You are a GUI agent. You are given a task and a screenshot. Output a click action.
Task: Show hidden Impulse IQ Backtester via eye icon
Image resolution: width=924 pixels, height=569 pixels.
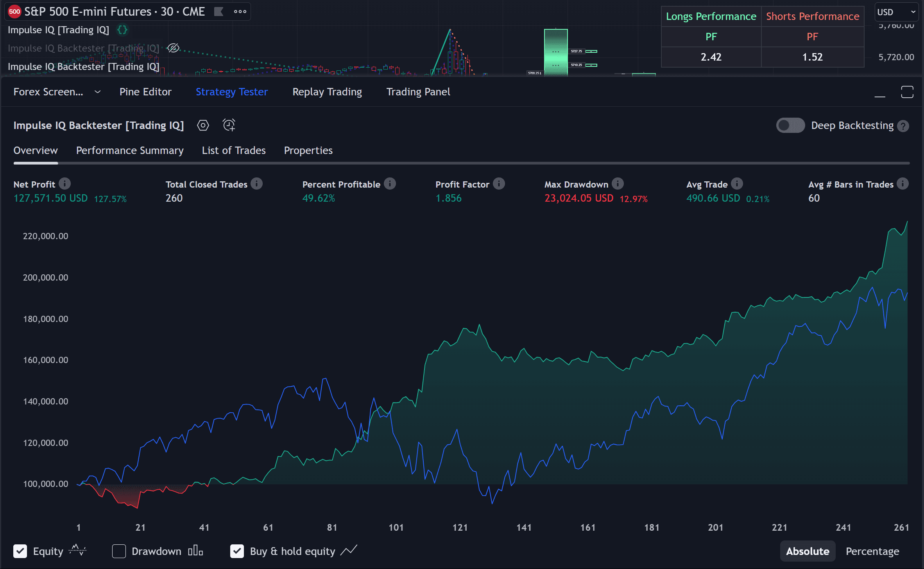click(x=173, y=48)
